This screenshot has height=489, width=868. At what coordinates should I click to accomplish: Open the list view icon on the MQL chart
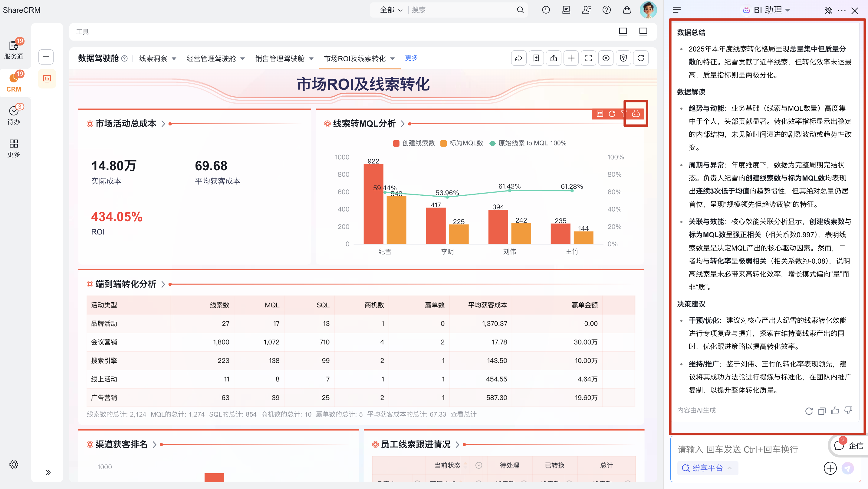(600, 114)
